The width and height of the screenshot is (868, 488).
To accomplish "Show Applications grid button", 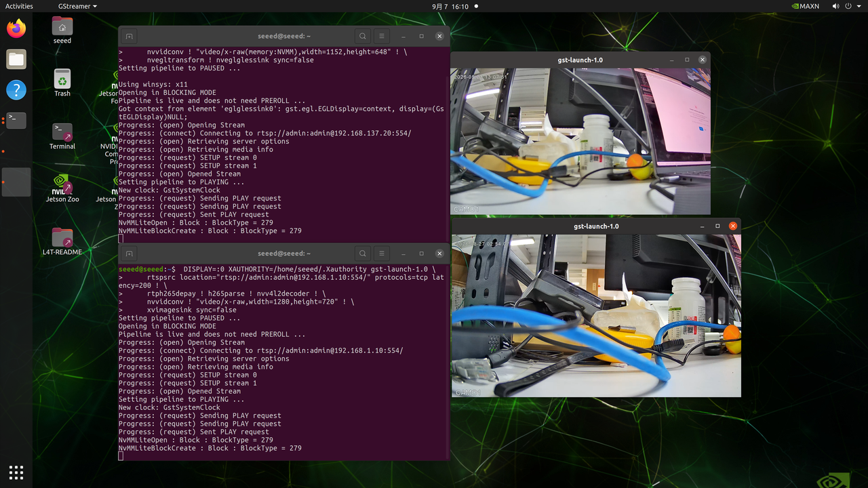I will click(x=16, y=472).
